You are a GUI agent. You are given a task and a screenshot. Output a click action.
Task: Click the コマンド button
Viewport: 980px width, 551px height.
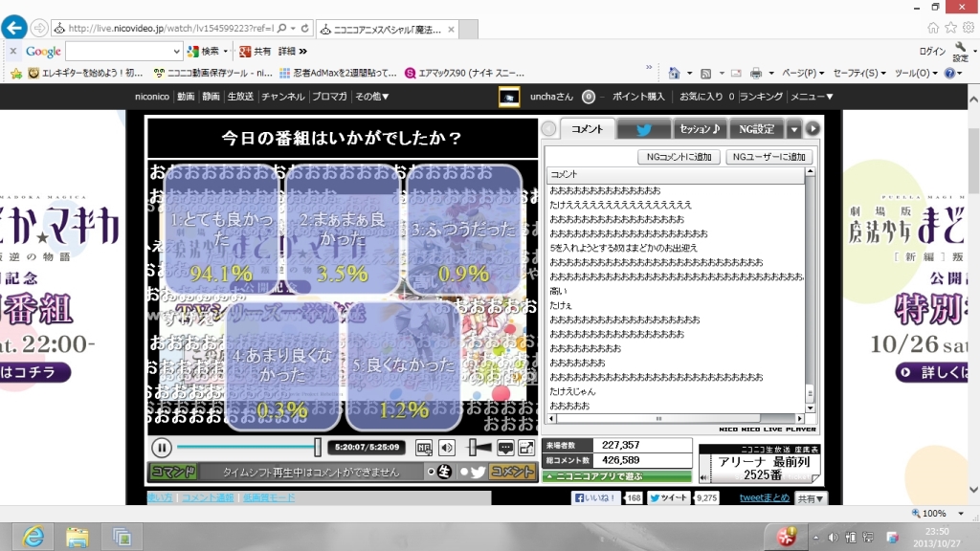point(174,472)
